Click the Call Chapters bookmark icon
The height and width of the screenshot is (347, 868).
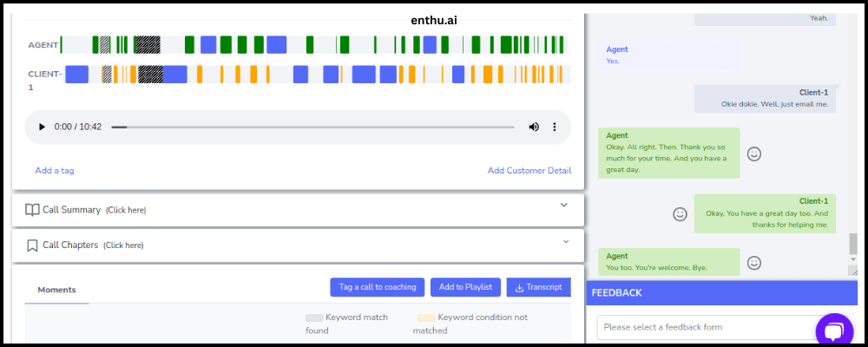point(32,246)
